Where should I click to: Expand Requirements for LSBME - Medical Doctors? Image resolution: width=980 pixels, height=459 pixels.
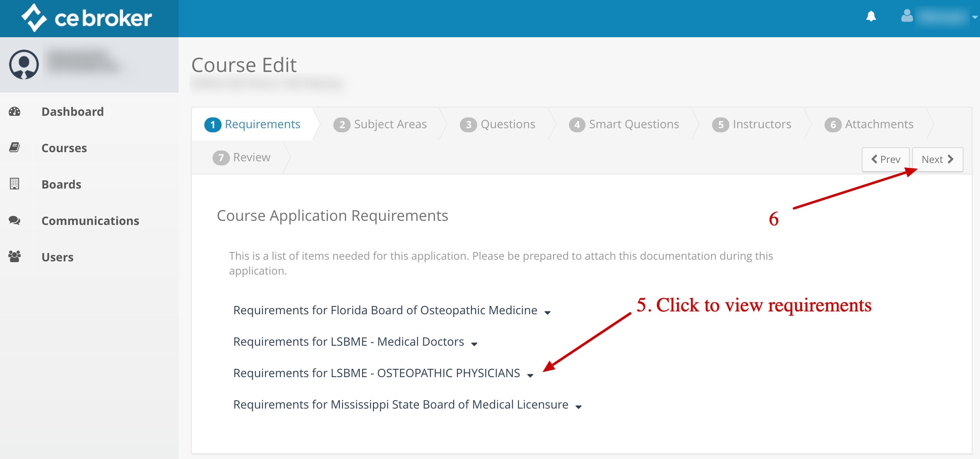[356, 342]
